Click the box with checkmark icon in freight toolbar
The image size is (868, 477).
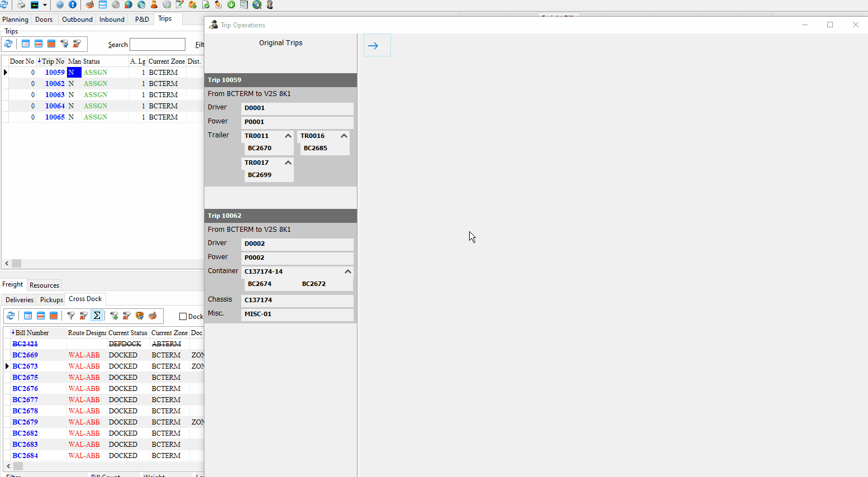[x=140, y=316]
